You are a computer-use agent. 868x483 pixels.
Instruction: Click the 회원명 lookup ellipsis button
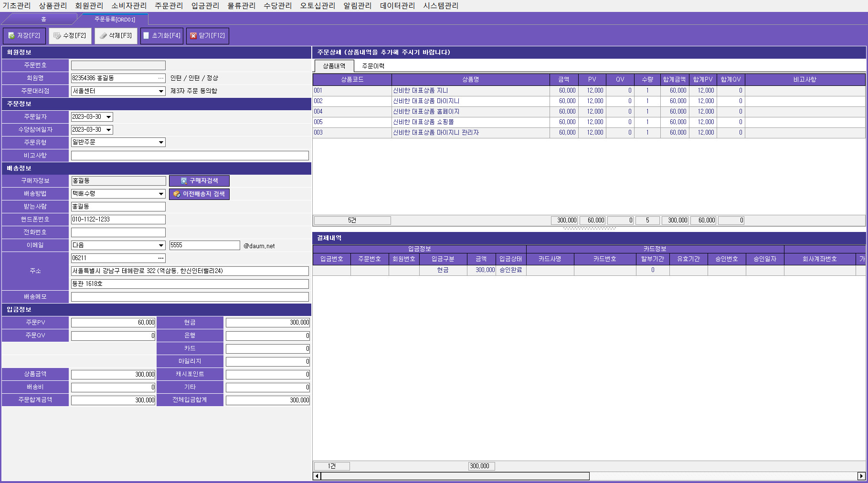[161, 78]
